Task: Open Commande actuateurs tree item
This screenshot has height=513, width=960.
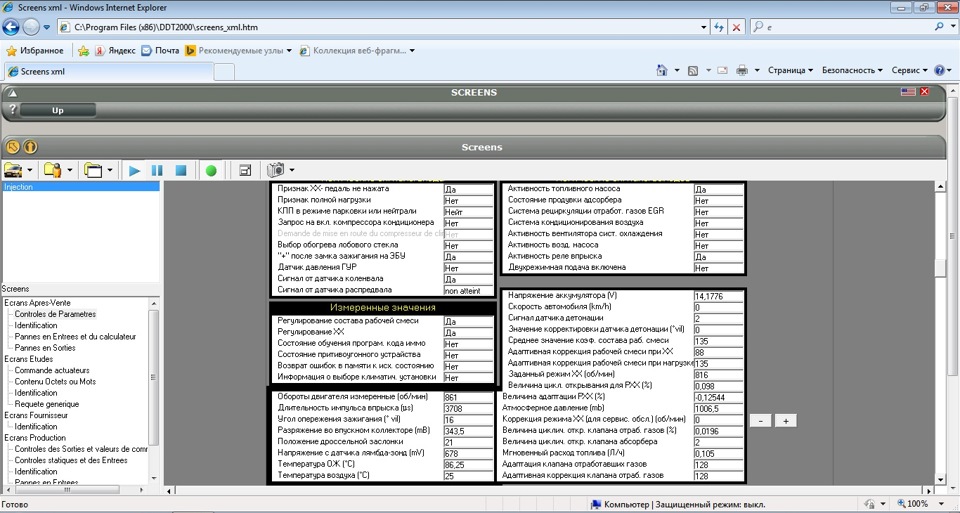Action: click(52, 370)
